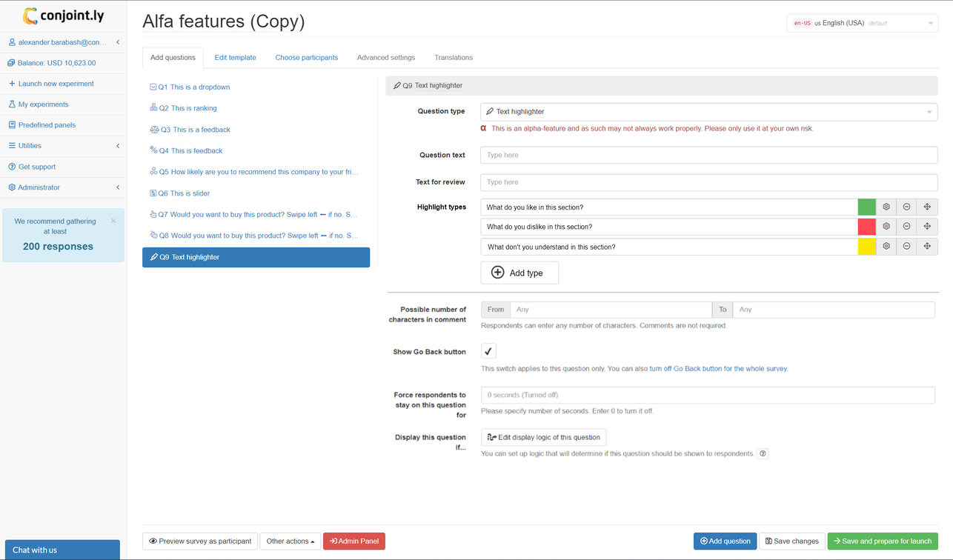
Task: Open the language selector dropdown
Action: point(862,23)
